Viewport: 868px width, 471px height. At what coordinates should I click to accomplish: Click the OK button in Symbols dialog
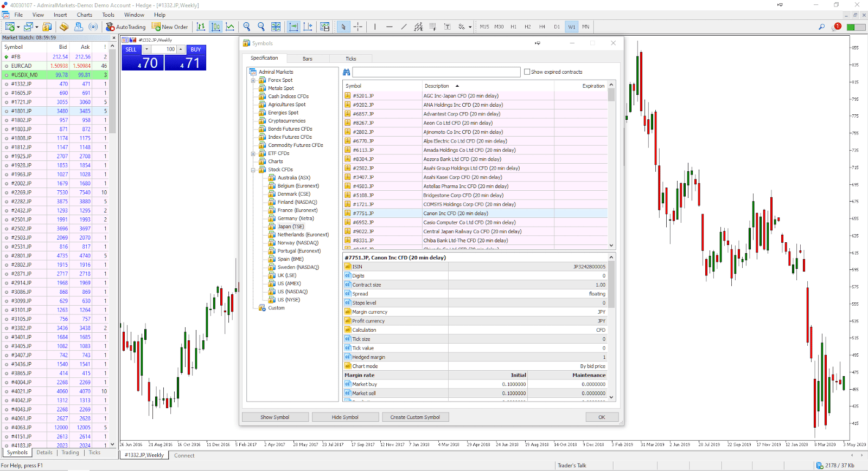click(x=602, y=417)
